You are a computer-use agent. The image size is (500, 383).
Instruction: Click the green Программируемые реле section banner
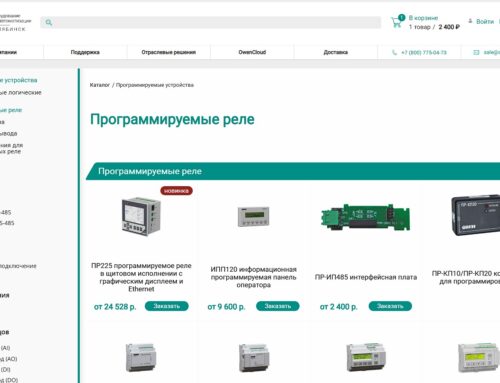point(293,171)
